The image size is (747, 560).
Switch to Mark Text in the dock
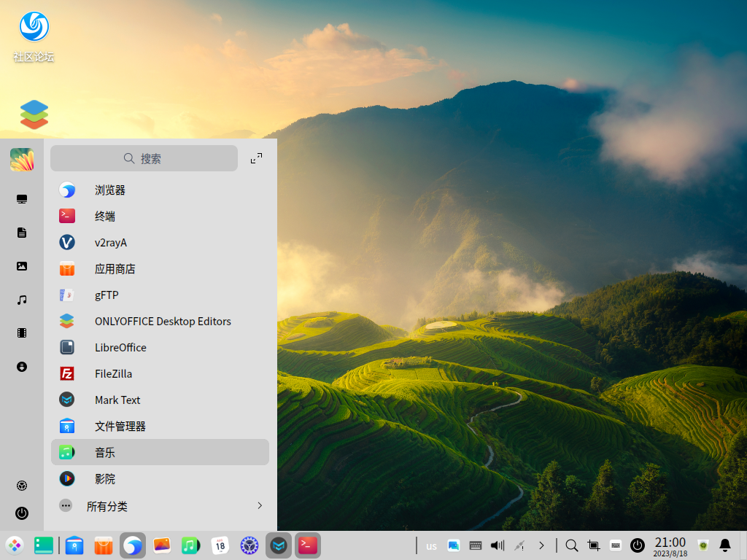(x=279, y=545)
